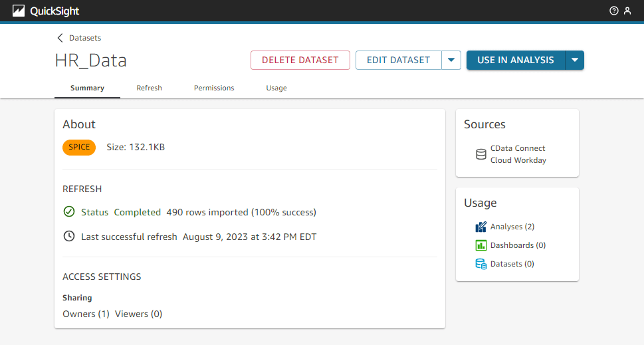Open the user account icon
Image resolution: width=644 pixels, height=345 pixels.
click(x=627, y=11)
